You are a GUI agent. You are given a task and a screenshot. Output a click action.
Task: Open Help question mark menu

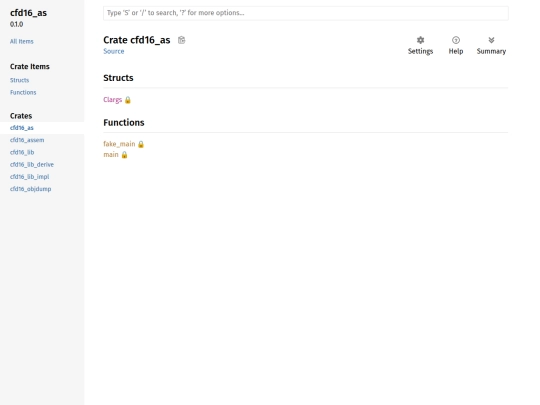click(456, 45)
